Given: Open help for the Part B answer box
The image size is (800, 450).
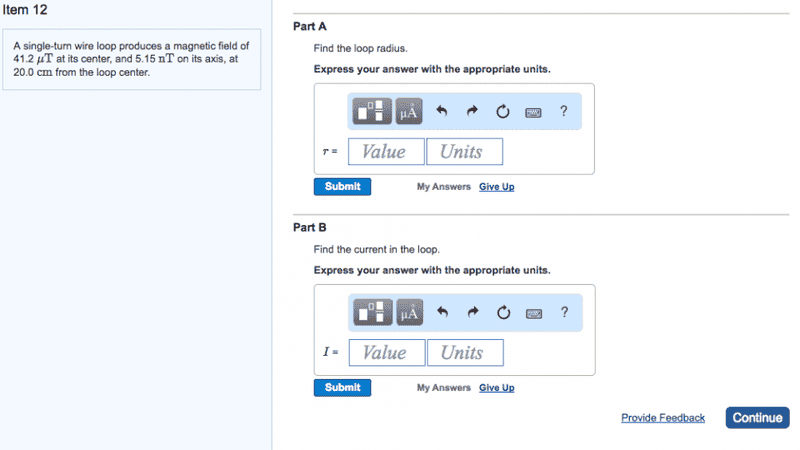Looking at the screenshot, I should point(564,313).
